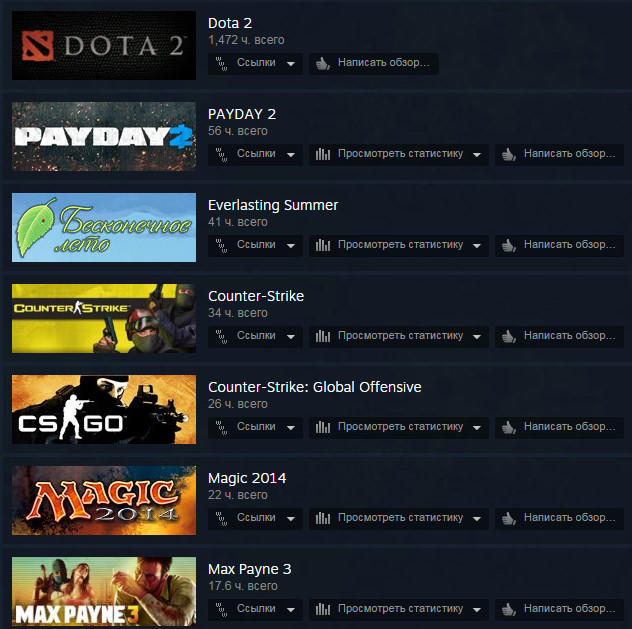Click thumbs-up review icon for Dota 2
The image size is (632, 629).
click(x=322, y=63)
